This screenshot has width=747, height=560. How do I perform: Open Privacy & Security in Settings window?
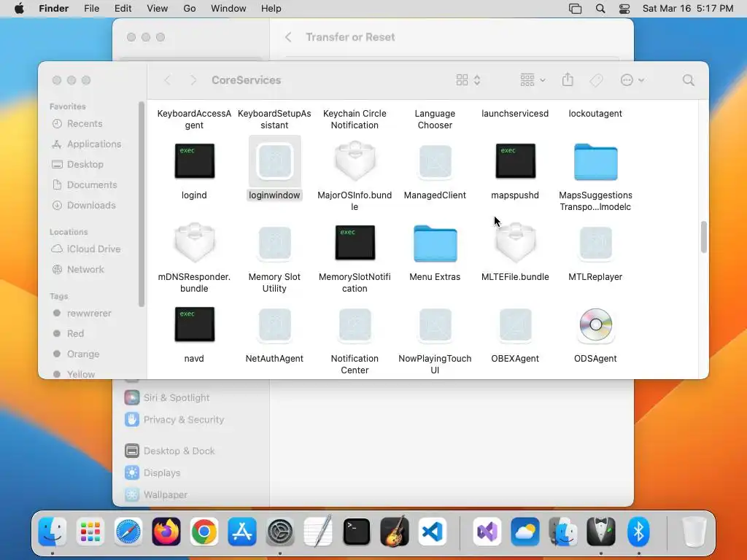coord(183,419)
